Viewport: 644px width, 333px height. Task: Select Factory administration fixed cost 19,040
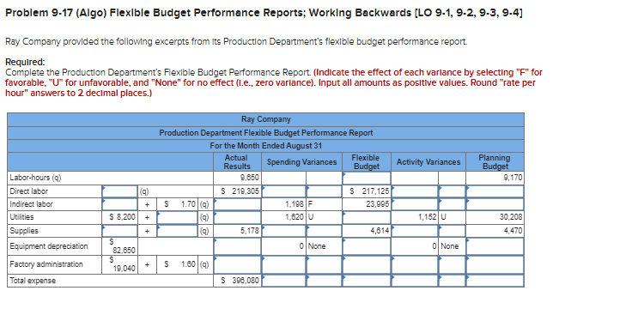[124, 268]
